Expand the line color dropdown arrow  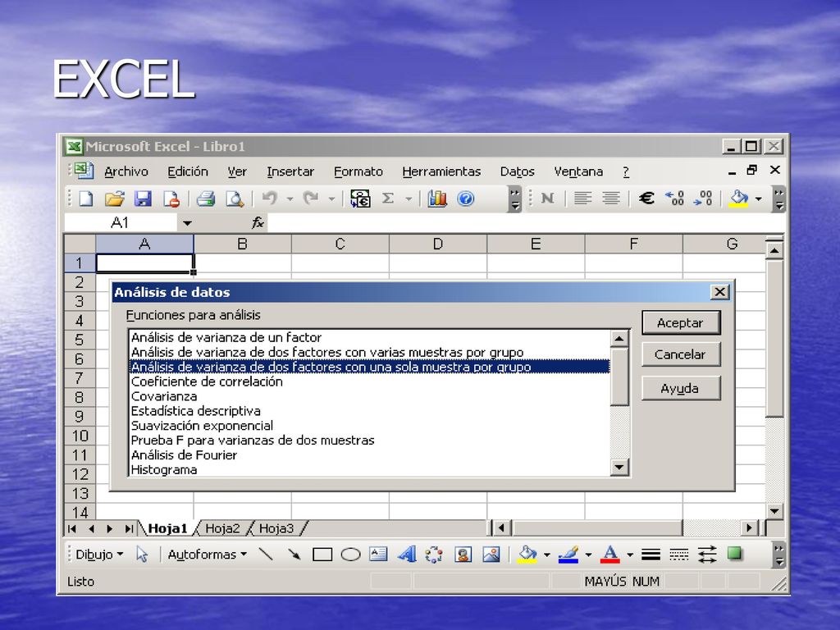pyautogui.click(x=588, y=555)
